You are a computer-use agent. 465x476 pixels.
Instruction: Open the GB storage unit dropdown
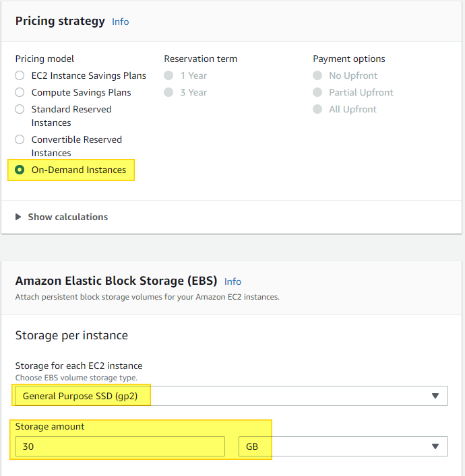[343, 446]
